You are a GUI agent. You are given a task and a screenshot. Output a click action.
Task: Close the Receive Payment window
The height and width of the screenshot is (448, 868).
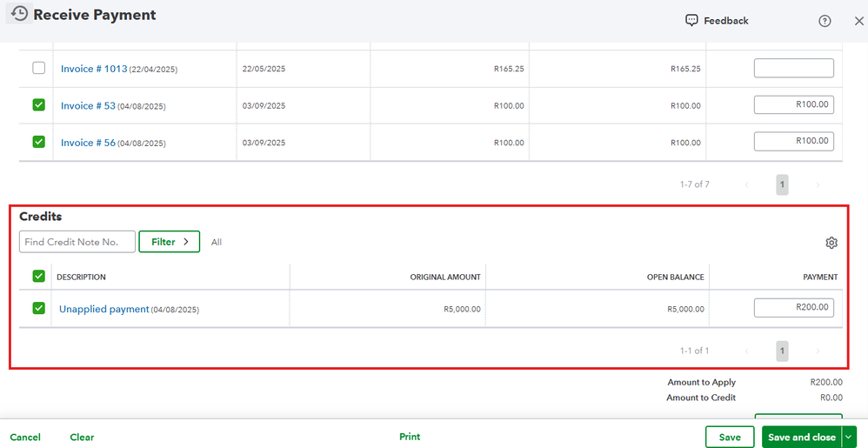(858, 21)
